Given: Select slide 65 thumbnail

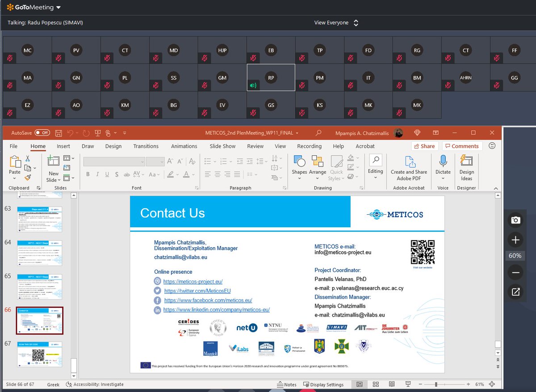Looking at the screenshot, I should click(40, 287).
